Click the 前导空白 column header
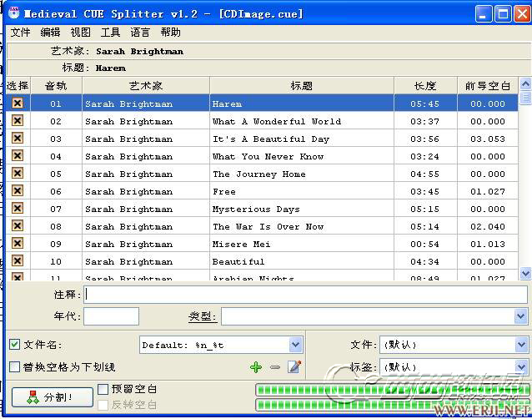This screenshot has width=532, height=419. 488,86
